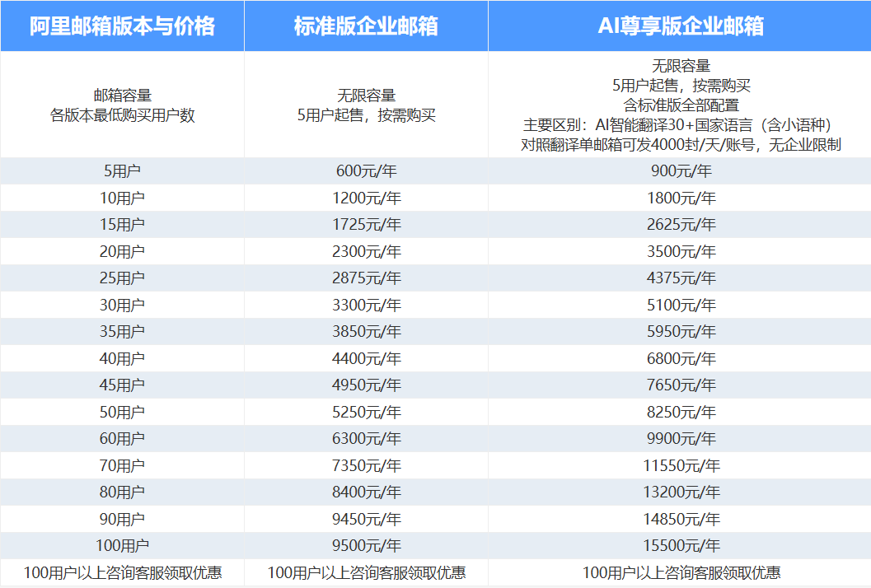871x588 pixels.
Task: Click the 8400元/年 price cell
Action: 366,492
